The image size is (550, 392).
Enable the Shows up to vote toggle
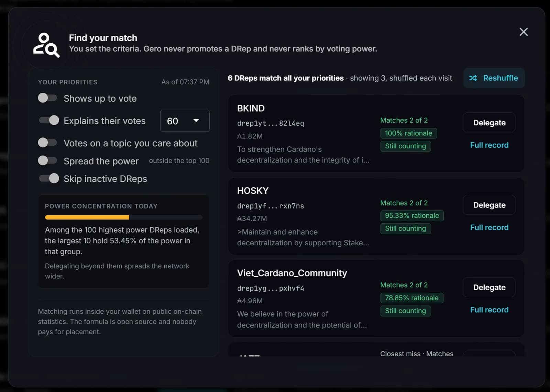48,98
